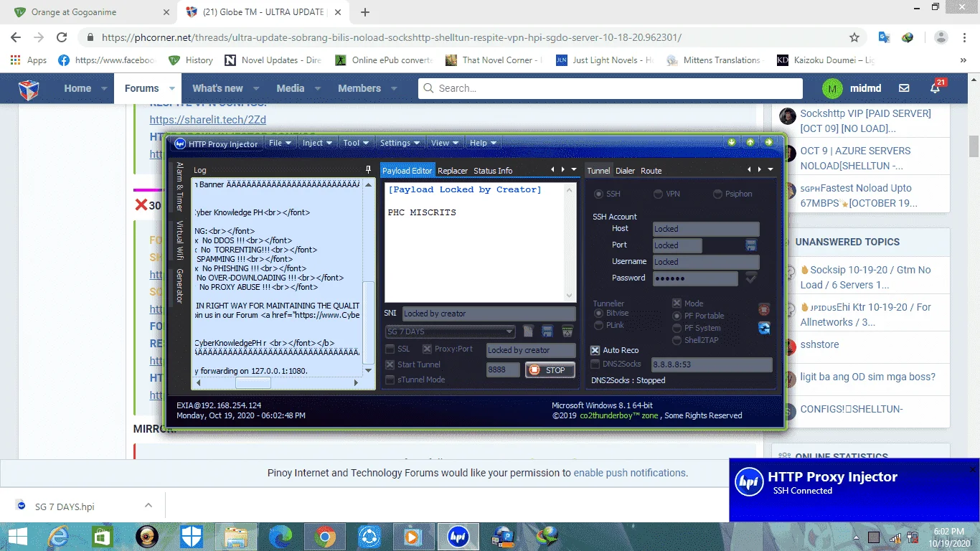The height and width of the screenshot is (551, 980).
Task: Select the Bitvise tunnelier option
Action: [x=599, y=313]
